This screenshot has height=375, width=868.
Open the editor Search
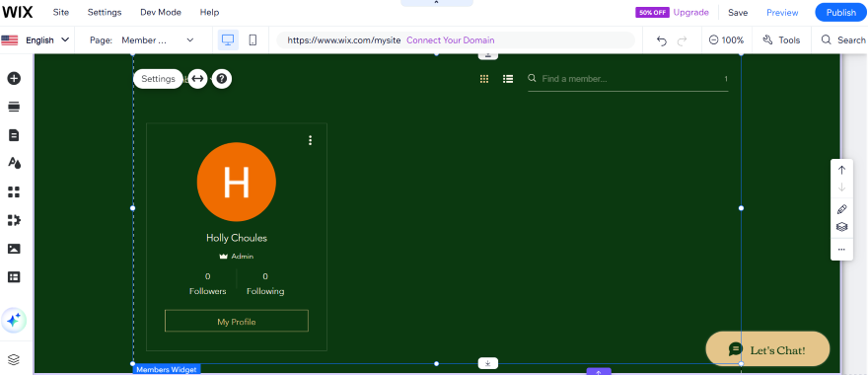tap(843, 39)
